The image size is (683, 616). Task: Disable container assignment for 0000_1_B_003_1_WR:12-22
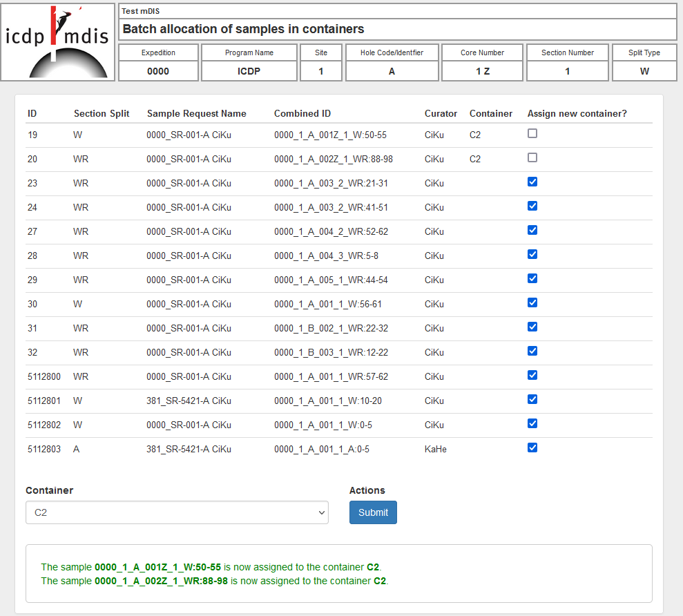(532, 351)
